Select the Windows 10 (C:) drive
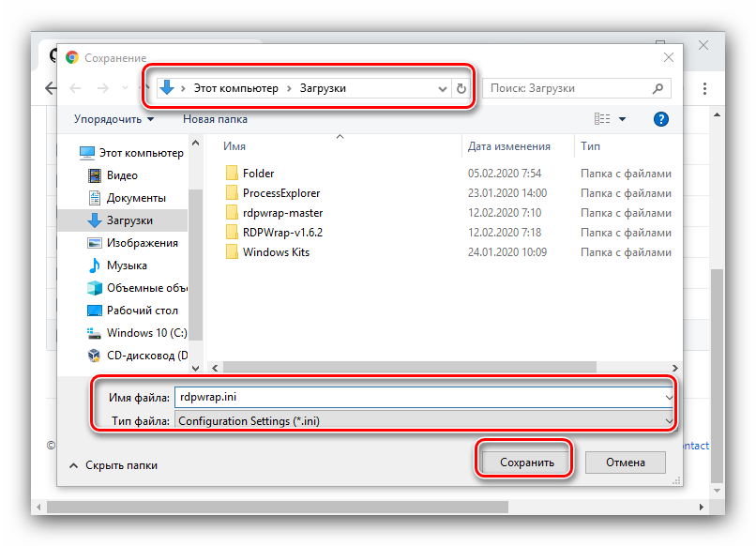Image resolution: width=756 pixels, height=546 pixels. 146,333
